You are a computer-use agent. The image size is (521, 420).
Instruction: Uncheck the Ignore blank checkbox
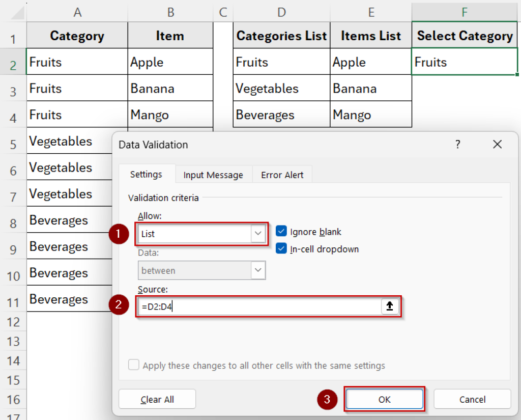coord(281,231)
